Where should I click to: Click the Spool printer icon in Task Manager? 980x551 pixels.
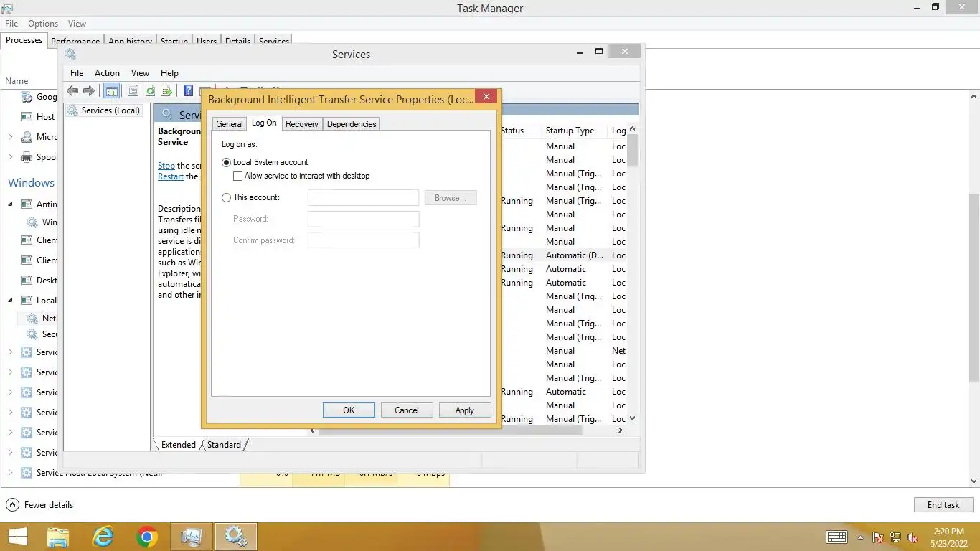27,157
